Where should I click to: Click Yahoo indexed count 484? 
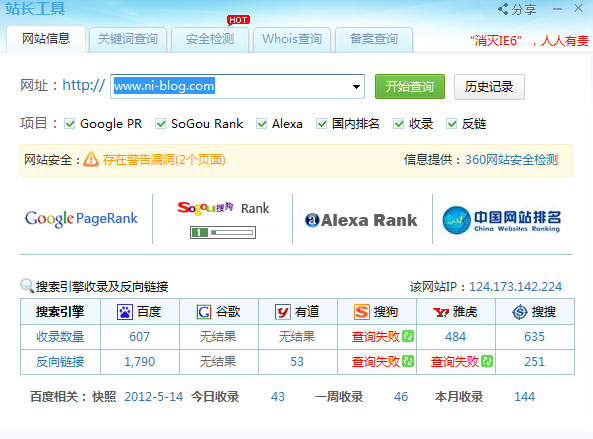click(x=455, y=337)
